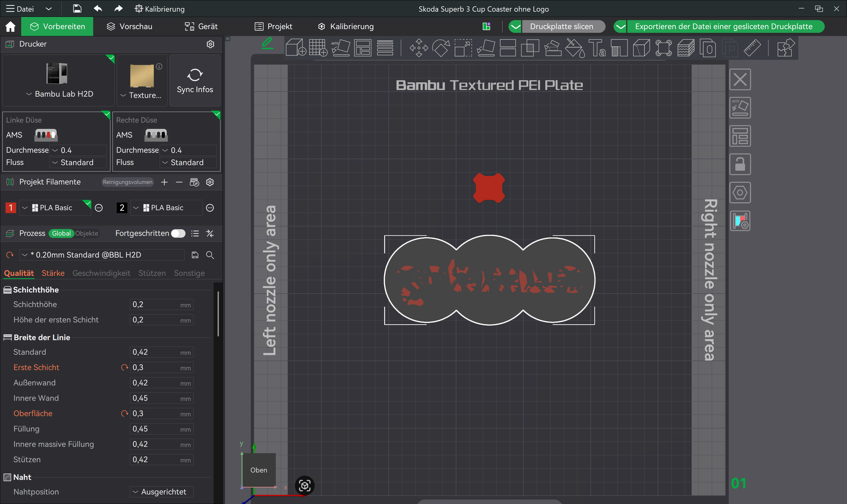
Task: Click the plate filament settings icon
Action: point(740,221)
